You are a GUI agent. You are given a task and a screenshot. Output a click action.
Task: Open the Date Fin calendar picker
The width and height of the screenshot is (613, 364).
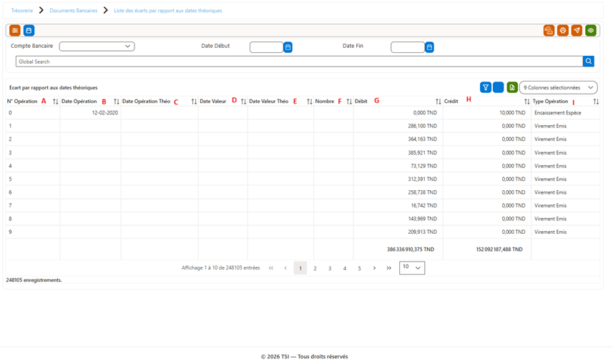[429, 47]
